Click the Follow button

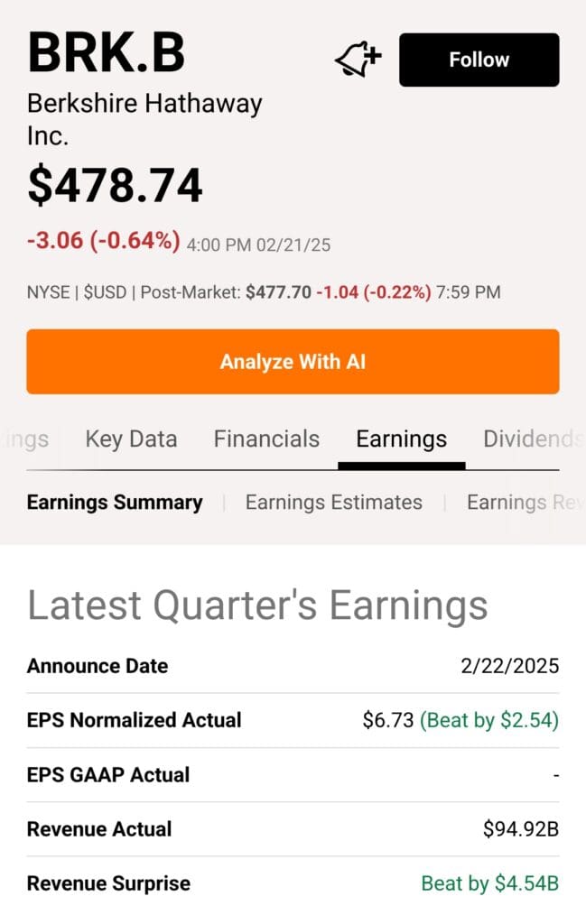coord(479,60)
